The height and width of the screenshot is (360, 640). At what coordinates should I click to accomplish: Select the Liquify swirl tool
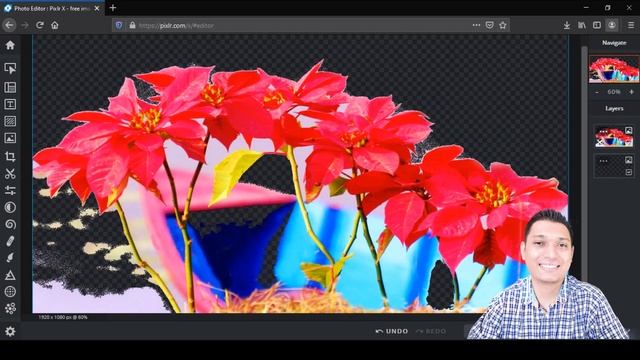(x=10, y=224)
